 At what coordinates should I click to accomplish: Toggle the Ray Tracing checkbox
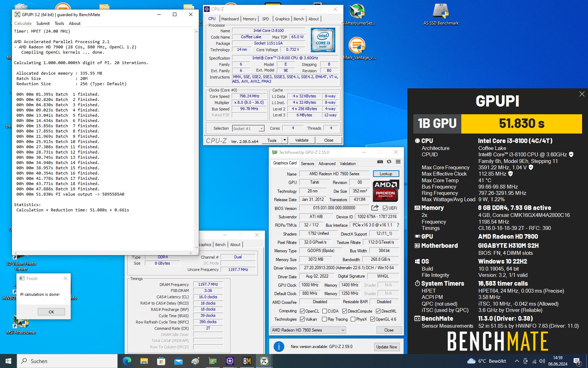pyautogui.click(x=324, y=319)
